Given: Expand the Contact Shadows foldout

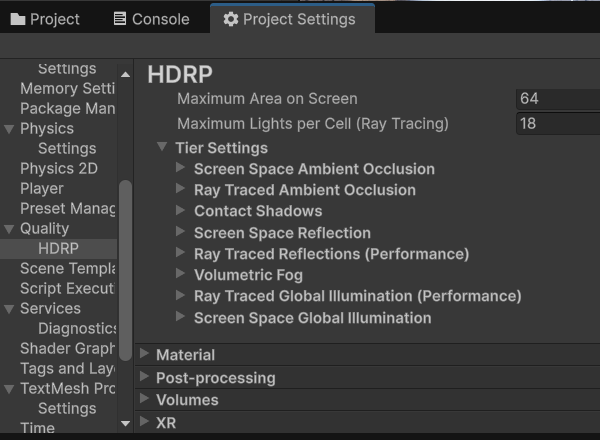Looking at the screenshot, I should click(x=181, y=210).
